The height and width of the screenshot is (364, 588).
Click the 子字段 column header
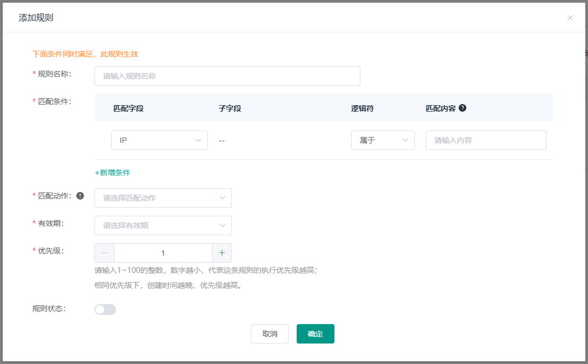click(x=230, y=108)
